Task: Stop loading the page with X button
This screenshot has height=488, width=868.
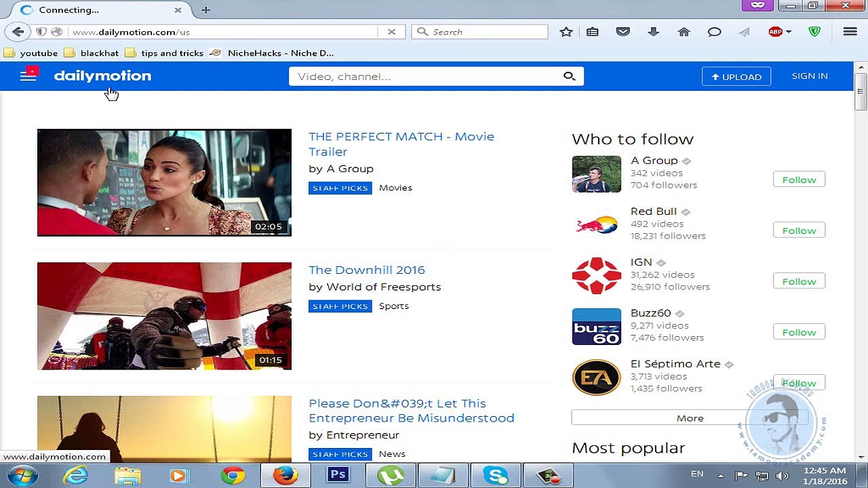Action: click(x=391, y=32)
